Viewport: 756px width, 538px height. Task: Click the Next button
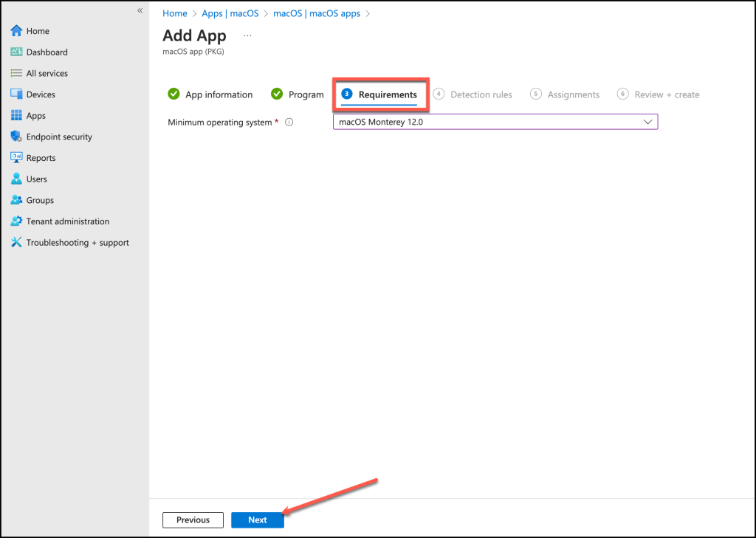tap(257, 520)
